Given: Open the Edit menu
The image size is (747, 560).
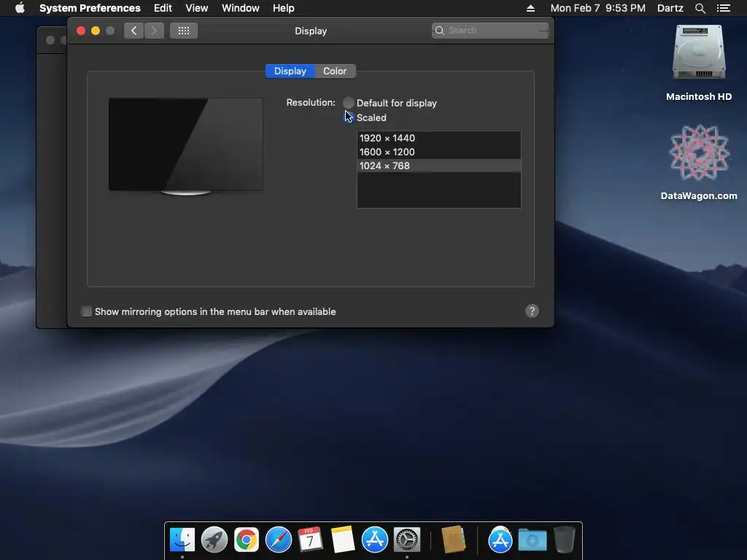Looking at the screenshot, I should pos(163,8).
